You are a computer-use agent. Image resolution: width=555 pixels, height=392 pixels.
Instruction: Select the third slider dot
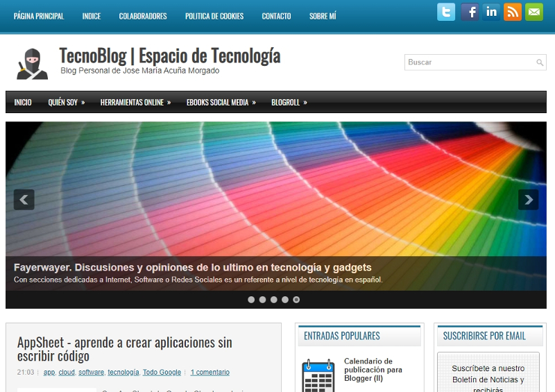pos(274,300)
